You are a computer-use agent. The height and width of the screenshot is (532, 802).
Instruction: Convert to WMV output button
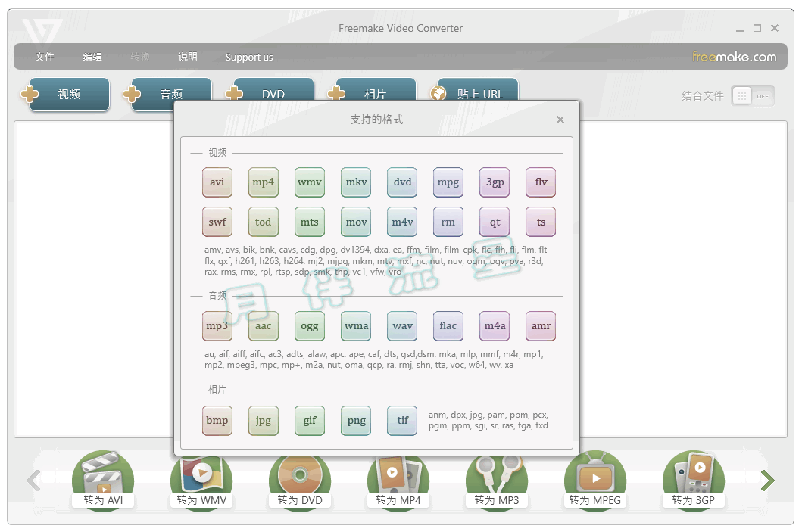(x=201, y=484)
